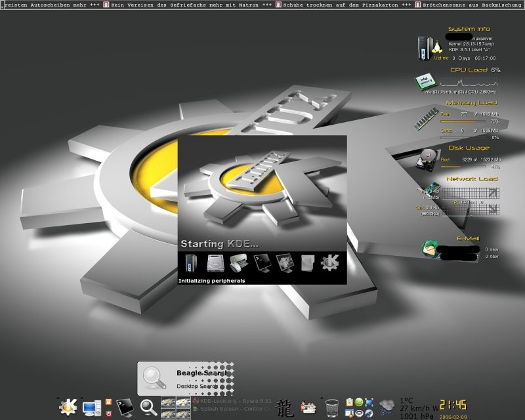Launch the Konsole terminal from the panel

point(125,408)
